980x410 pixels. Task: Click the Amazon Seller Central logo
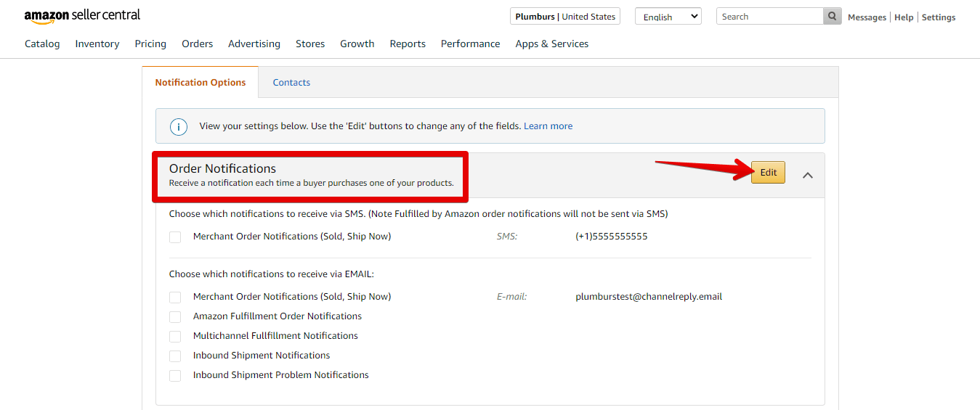(82, 16)
